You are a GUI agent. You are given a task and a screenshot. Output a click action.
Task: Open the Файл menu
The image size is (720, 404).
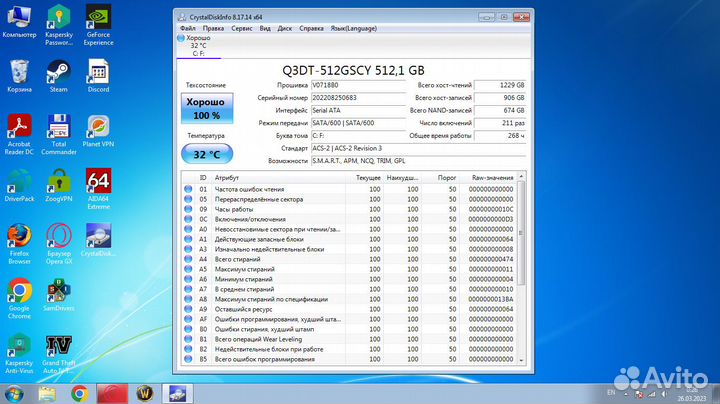187,28
